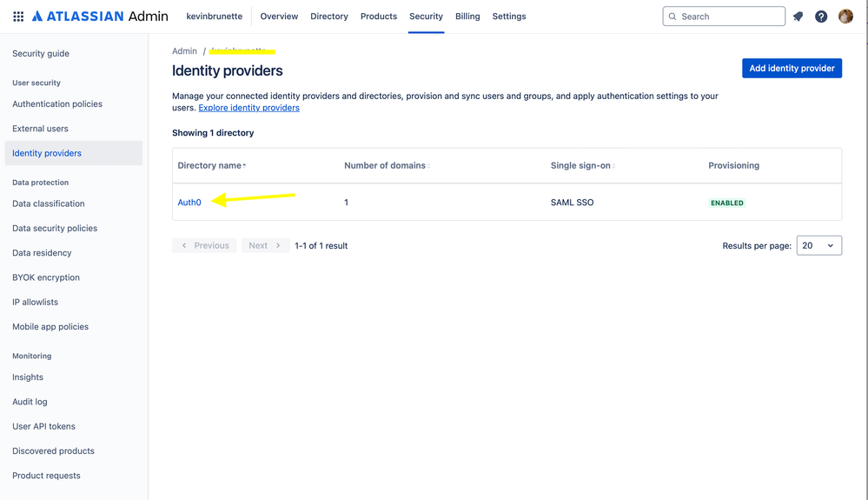
Task: Click kevinbrunette organization name in header
Action: click(x=215, y=17)
